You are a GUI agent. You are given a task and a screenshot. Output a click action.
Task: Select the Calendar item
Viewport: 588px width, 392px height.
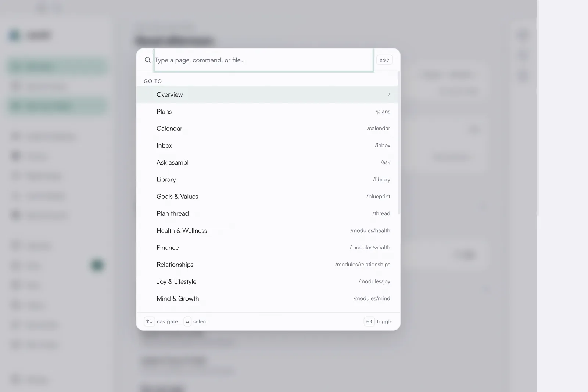[x=267, y=129]
